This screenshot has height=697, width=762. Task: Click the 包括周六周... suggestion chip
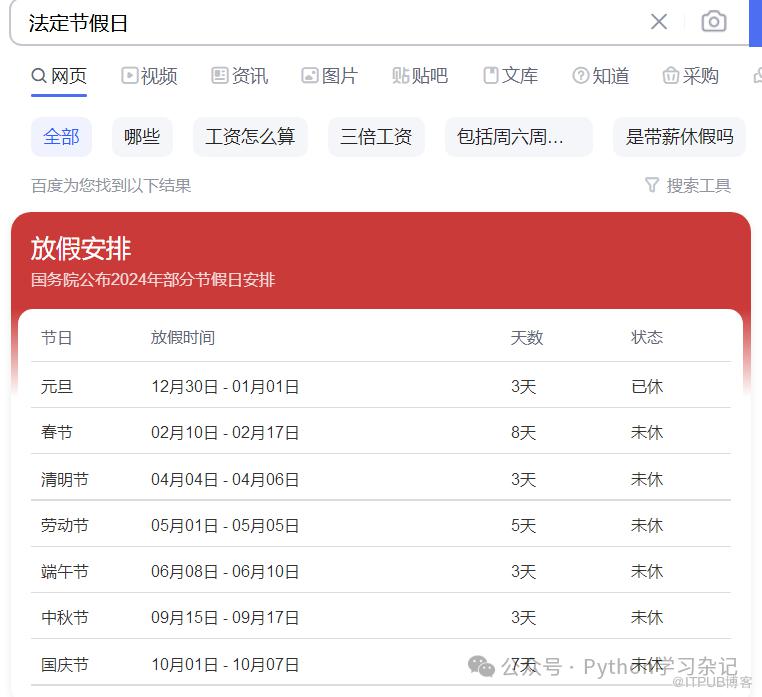[518, 137]
